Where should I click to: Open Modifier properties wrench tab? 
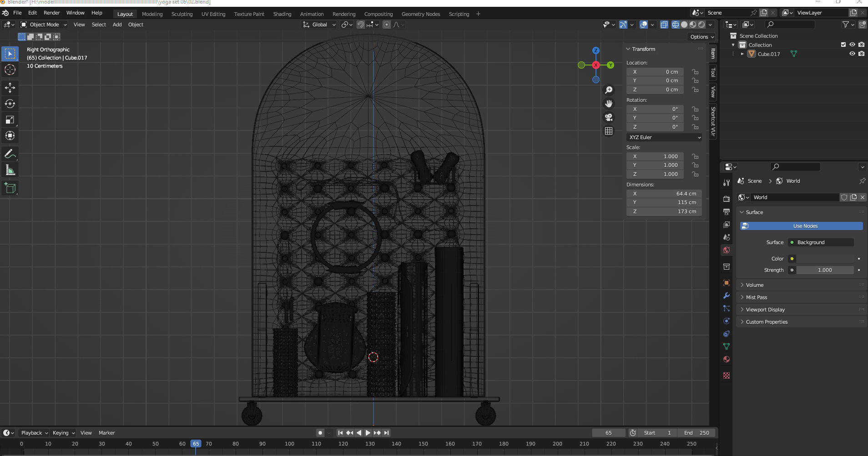pyautogui.click(x=727, y=296)
